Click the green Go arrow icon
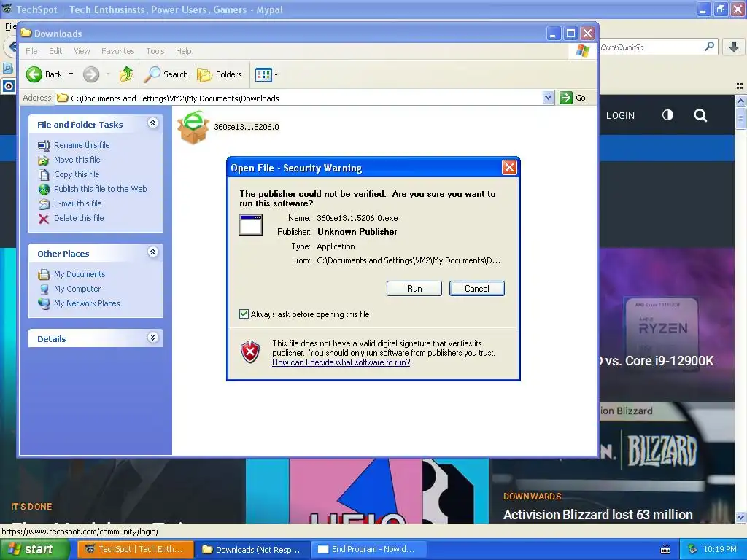Screen dimensions: 747x560 click(565, 98)
